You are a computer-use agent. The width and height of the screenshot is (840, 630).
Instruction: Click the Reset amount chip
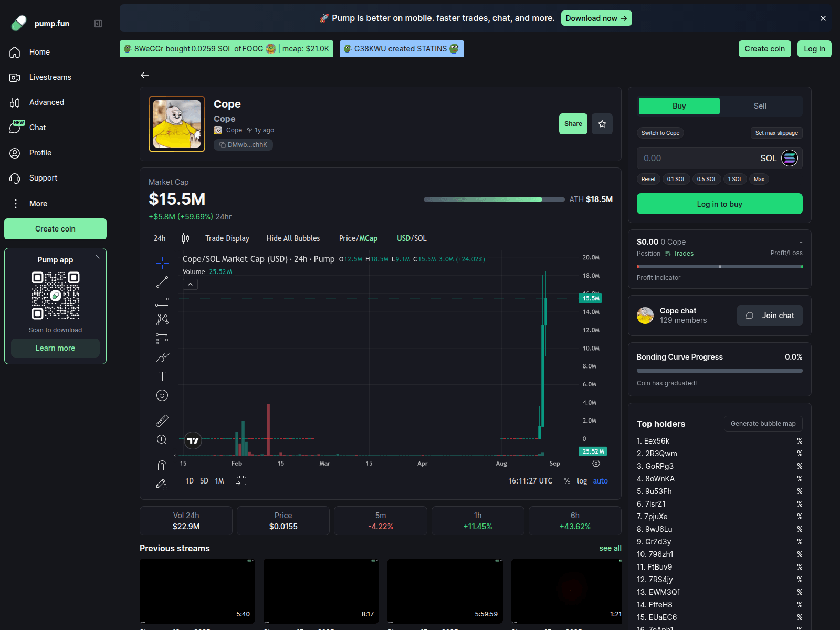[648, 179]
